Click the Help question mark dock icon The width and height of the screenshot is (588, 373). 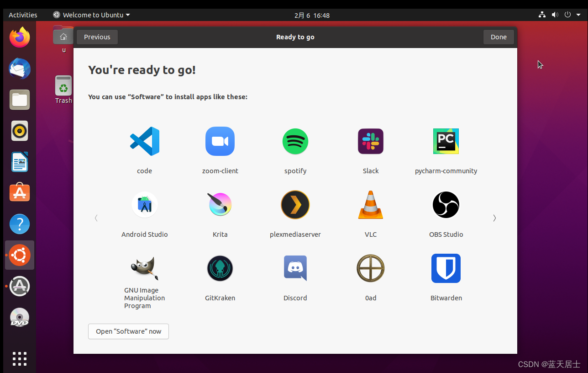coord(20,224)
